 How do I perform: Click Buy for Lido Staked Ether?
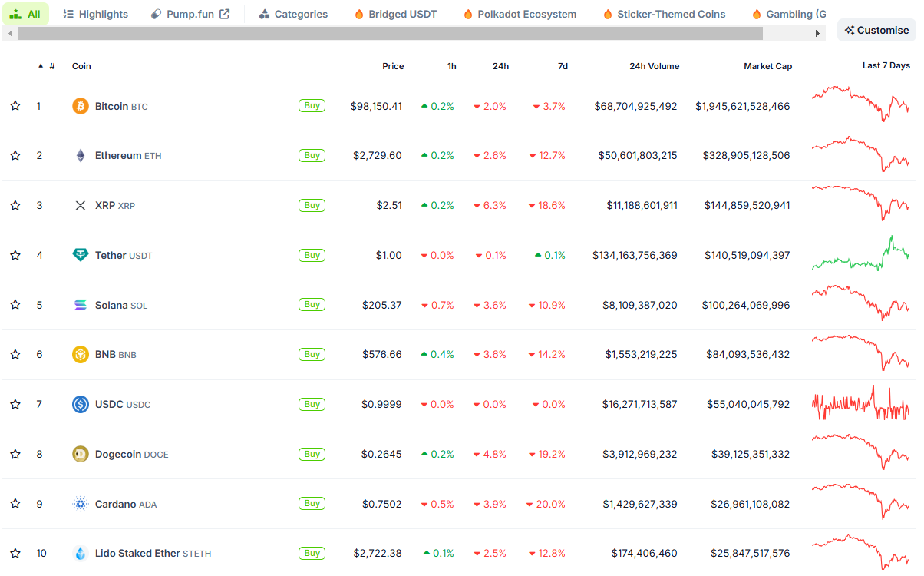[312, 553]
